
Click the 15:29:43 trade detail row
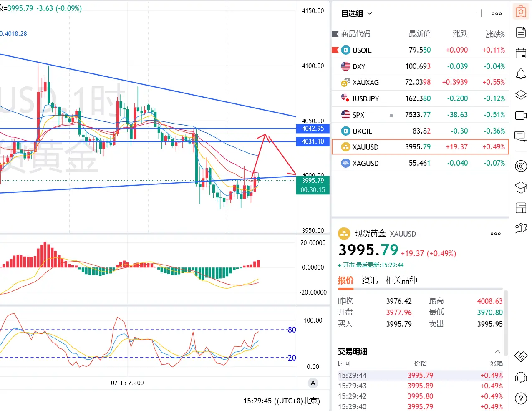click(x=420, y=386)
